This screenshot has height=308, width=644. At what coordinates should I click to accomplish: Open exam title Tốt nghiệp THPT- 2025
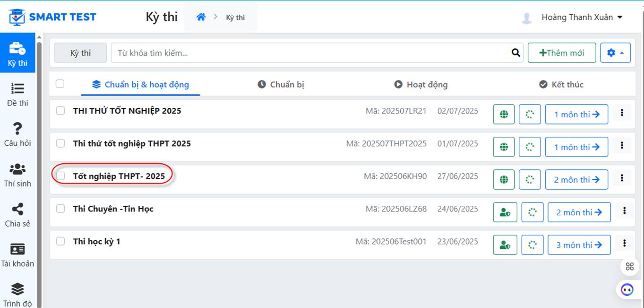tap(119, 176)
